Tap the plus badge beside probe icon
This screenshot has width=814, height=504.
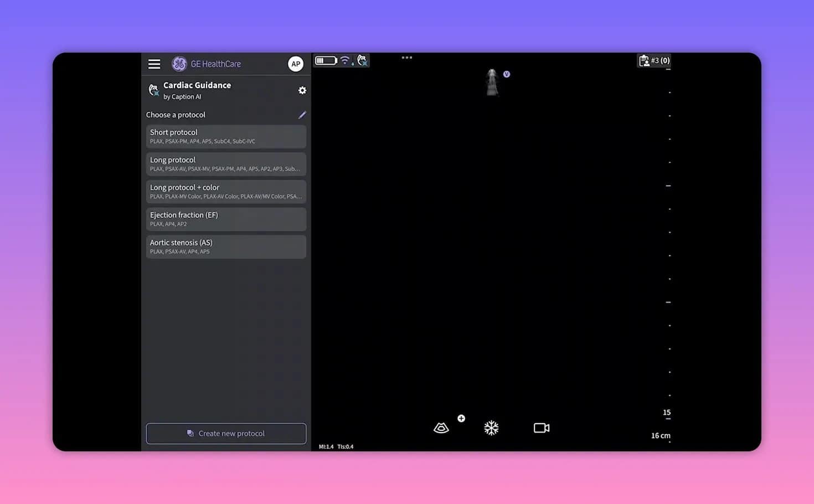461,418
